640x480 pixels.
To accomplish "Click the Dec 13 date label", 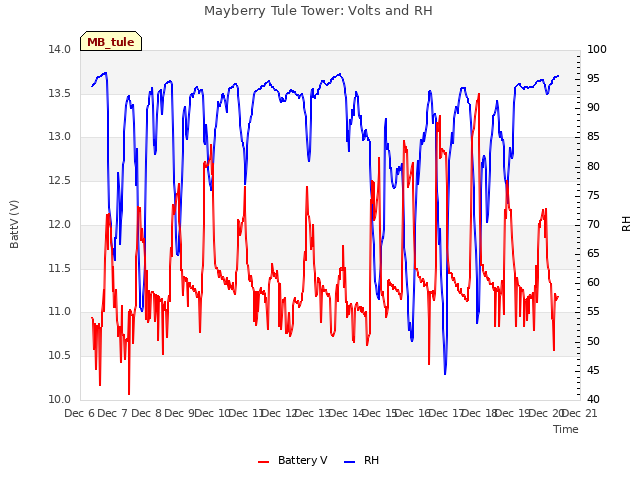I will 313,413.
